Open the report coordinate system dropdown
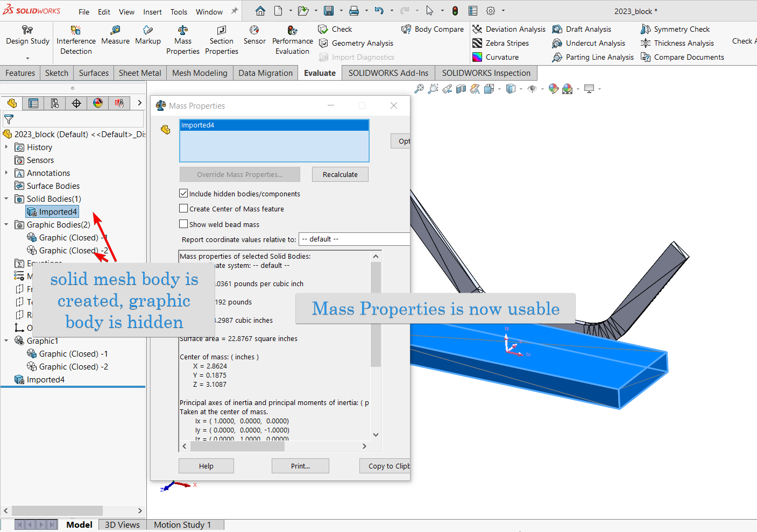Viewport: 757px width, 532px height. tap(354, 239)
